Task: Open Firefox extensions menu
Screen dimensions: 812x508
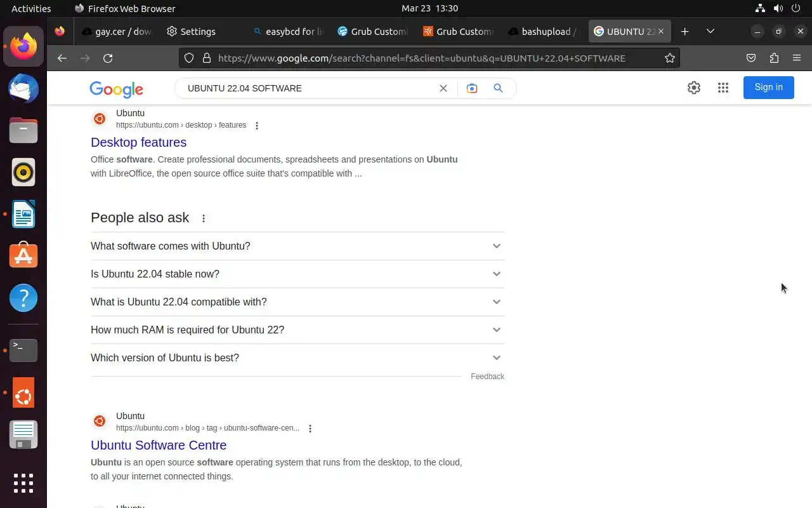Action: [774, 58]
